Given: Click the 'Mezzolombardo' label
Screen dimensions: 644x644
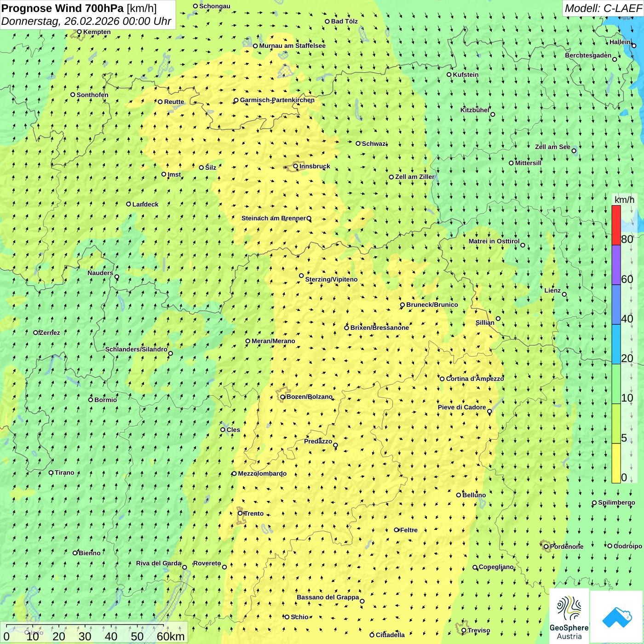Looking at the screenshot, I should [x=262, y=473].
